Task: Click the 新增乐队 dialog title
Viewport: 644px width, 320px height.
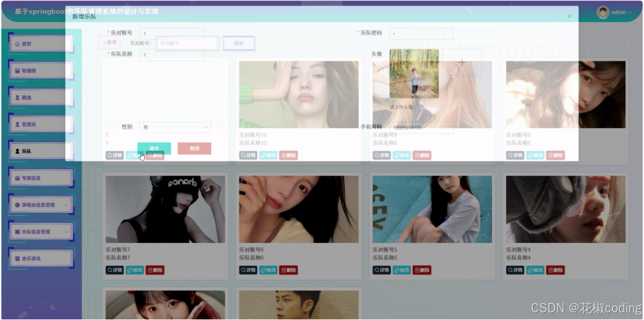Action: (84, 17)
